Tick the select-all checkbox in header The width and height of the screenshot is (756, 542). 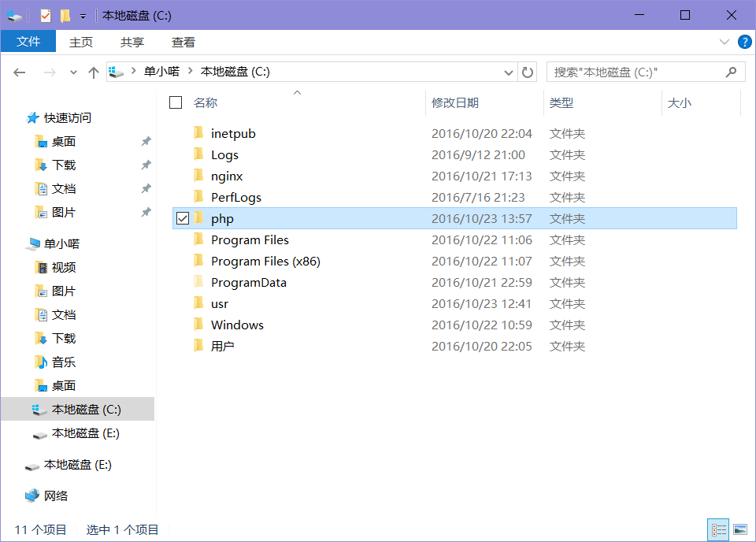[176, 102]
